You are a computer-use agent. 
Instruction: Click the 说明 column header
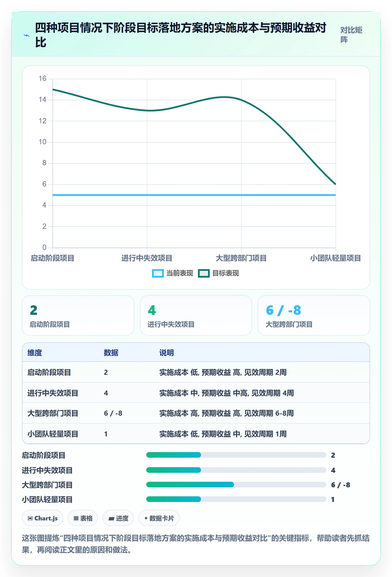(x=167, y=353)
